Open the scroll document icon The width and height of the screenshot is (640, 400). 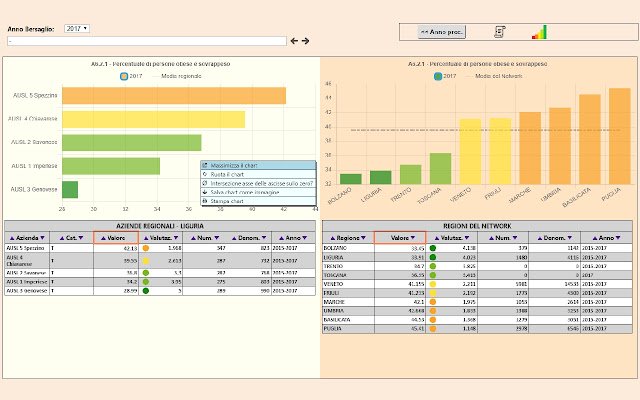point(500,32)
